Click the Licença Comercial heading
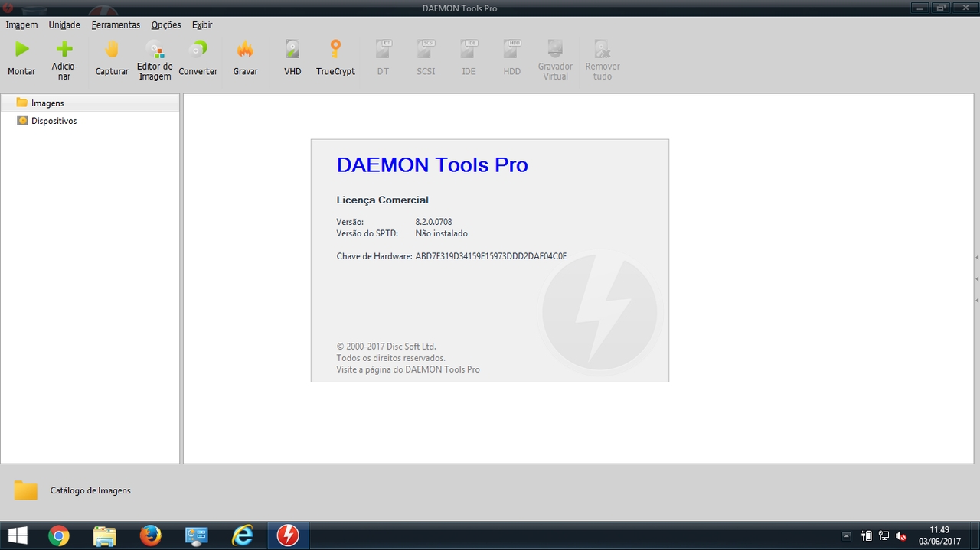The image size is (980, 550). [x=382, y=200]
